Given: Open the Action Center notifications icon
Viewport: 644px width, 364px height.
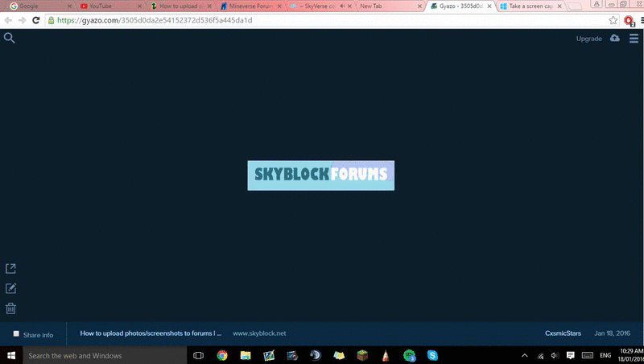Looking at the screenshot, I should click(570, 355).
